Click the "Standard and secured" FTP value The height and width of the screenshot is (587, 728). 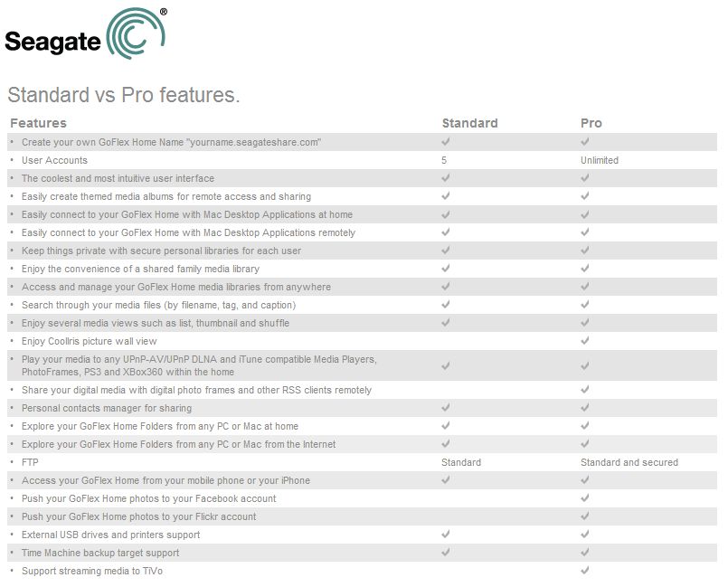[x=629, y=462]
